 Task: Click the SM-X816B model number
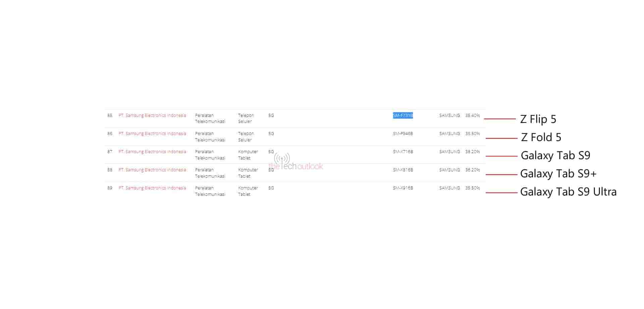point(403,170)
